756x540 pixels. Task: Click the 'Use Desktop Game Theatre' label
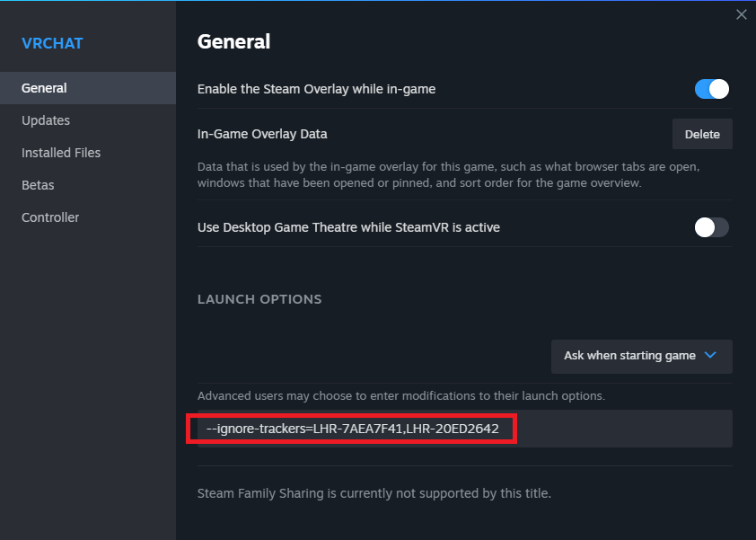coord(348,227)
